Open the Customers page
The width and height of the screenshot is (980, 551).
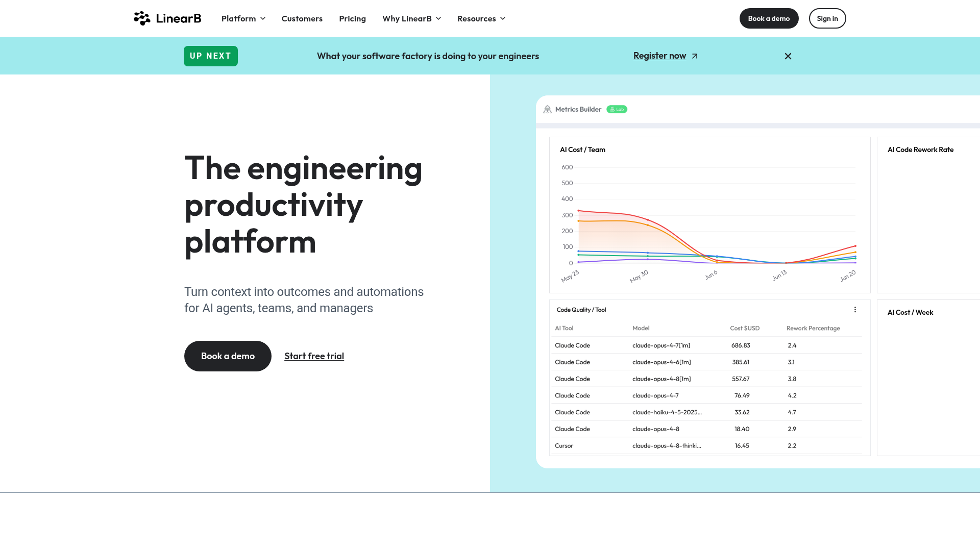[x=302, y=18]
